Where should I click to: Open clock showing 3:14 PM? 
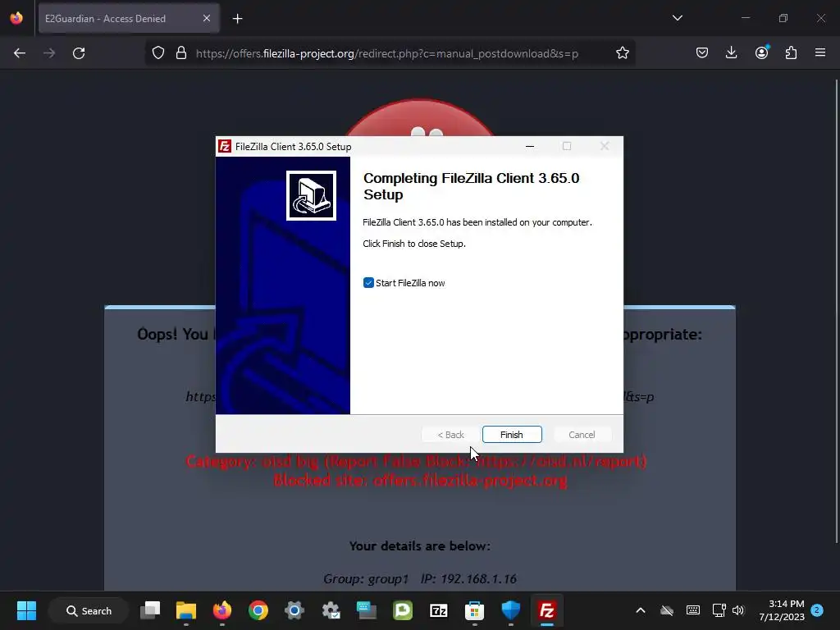(782, 610)
